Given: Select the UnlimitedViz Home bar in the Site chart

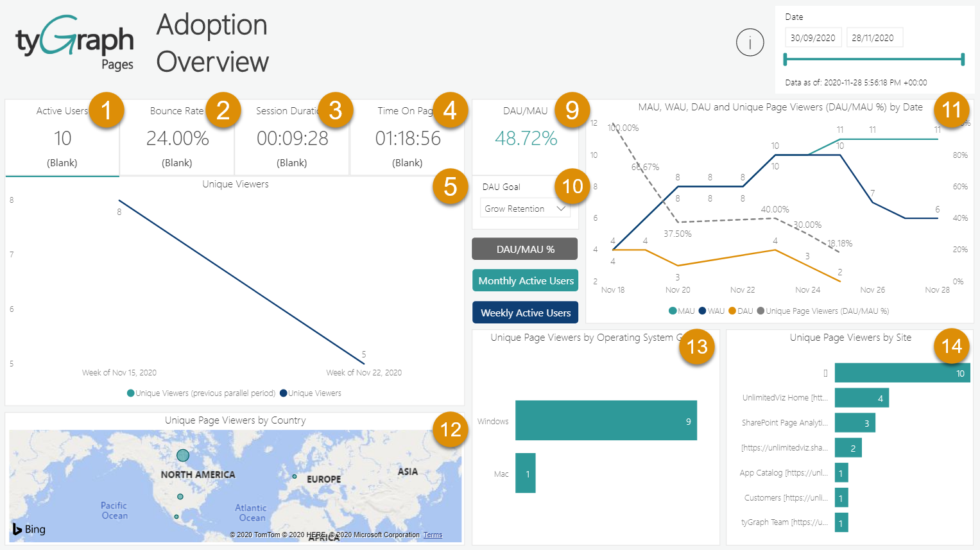Looking at the screenshot, I should [x=861, y=397].
